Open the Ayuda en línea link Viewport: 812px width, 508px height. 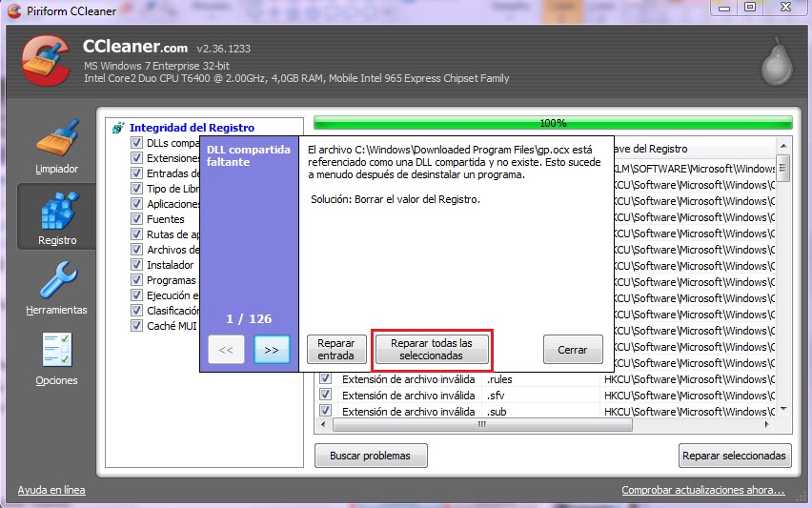click(x=51, y=490)
